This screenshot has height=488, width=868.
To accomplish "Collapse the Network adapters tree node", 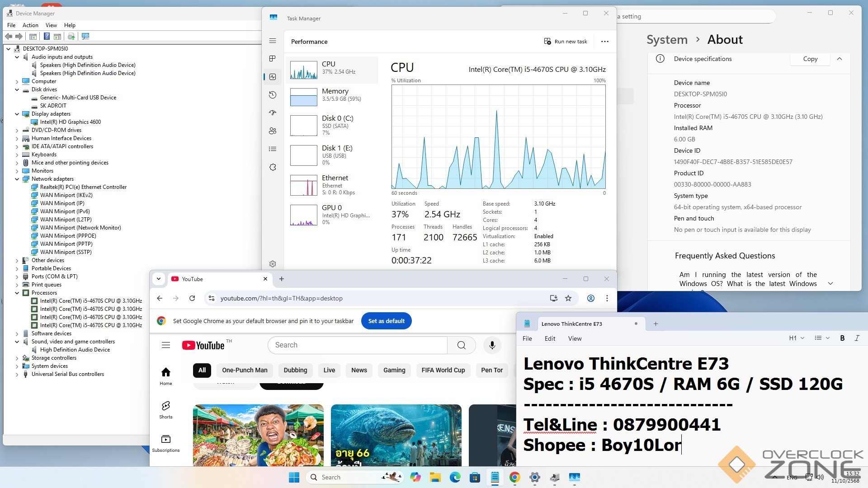I will (17, 179).
